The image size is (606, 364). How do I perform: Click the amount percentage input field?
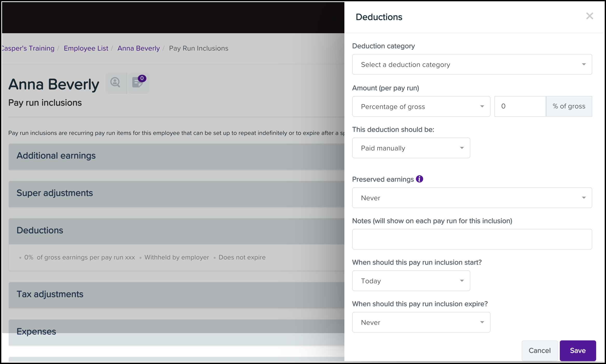point(520,106)
